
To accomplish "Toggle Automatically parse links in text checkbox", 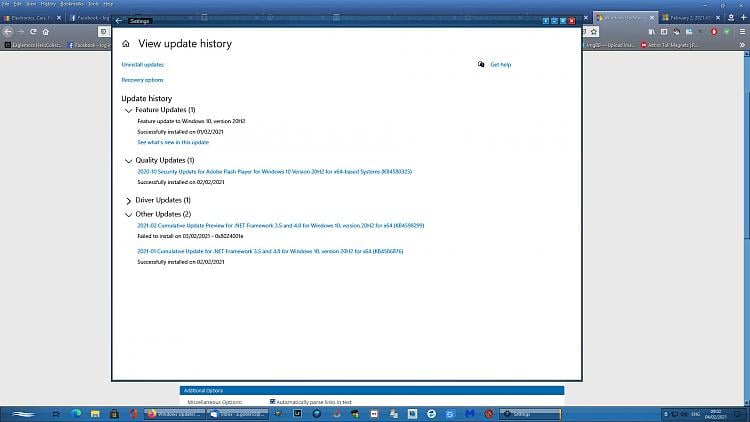I will (273, 401).
